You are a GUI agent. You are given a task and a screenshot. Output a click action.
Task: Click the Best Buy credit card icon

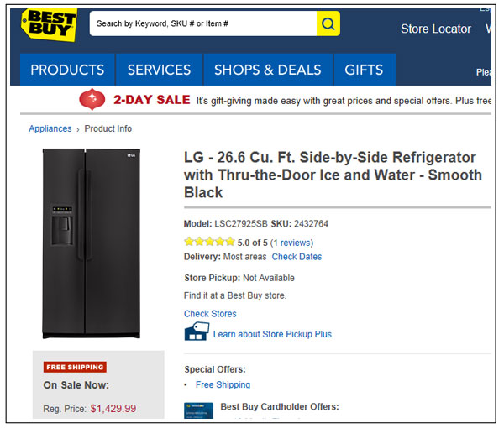[197, 411]
